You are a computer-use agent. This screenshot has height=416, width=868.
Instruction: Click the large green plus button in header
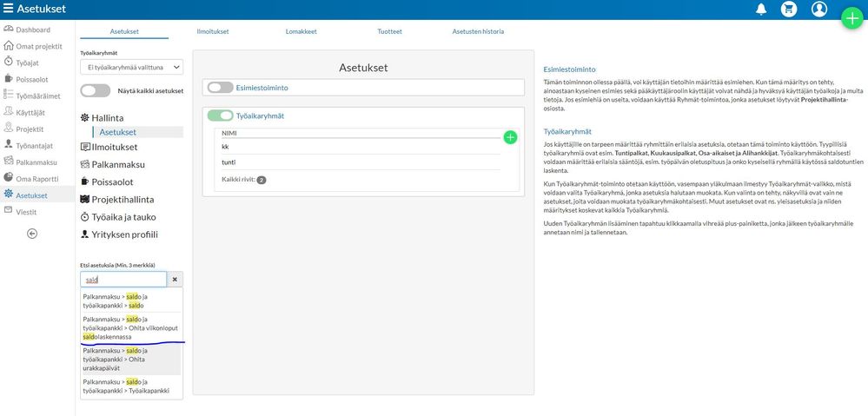pyautogui.click(x=852, y=19)
